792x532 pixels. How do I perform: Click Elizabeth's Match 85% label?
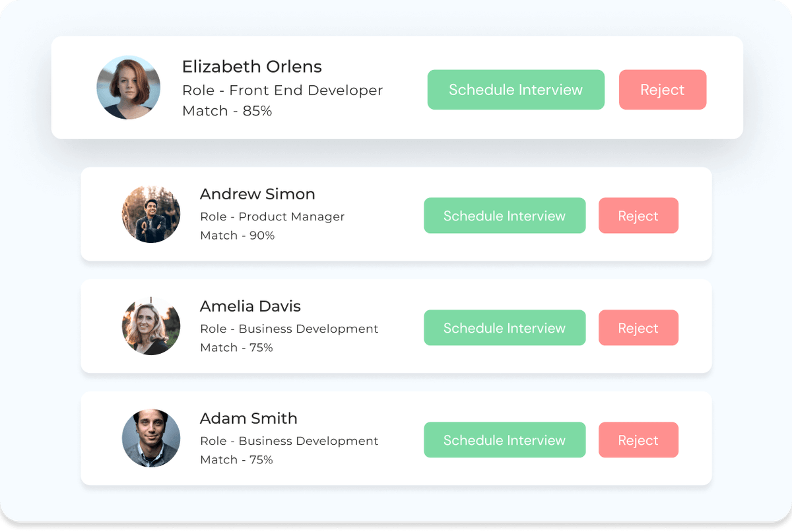[x=227, y=111]
